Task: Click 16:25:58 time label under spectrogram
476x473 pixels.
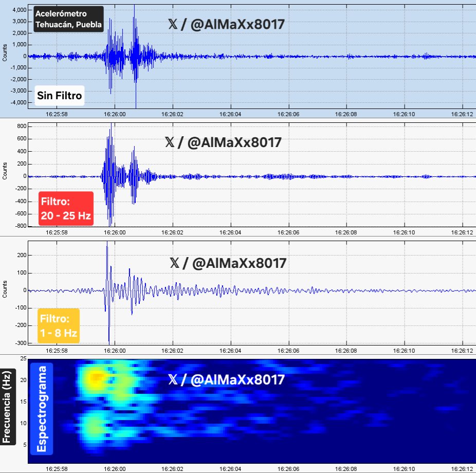Action: pyautogui.click(x=57, y=469)
